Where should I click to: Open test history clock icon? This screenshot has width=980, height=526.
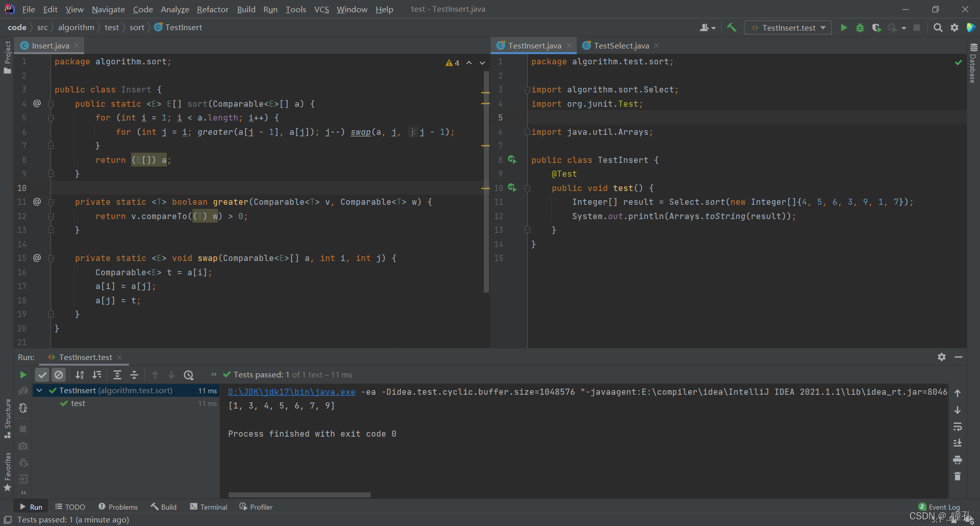click(x=189, y=375)
